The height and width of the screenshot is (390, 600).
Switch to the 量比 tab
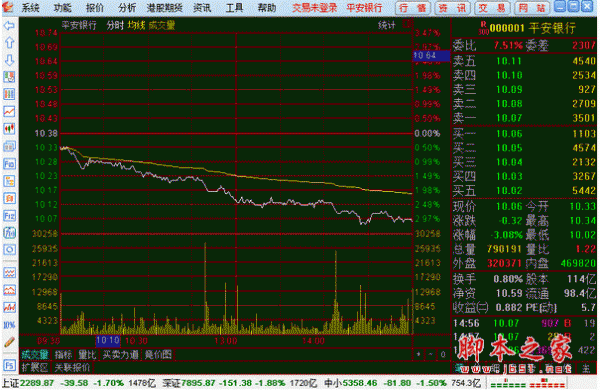[x=87, y=354]
